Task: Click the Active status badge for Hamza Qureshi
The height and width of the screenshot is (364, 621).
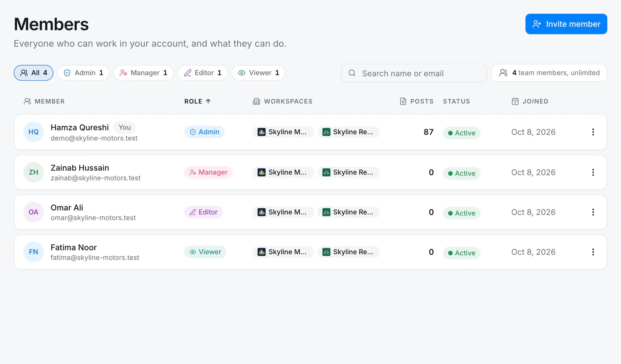Action: 461,133
